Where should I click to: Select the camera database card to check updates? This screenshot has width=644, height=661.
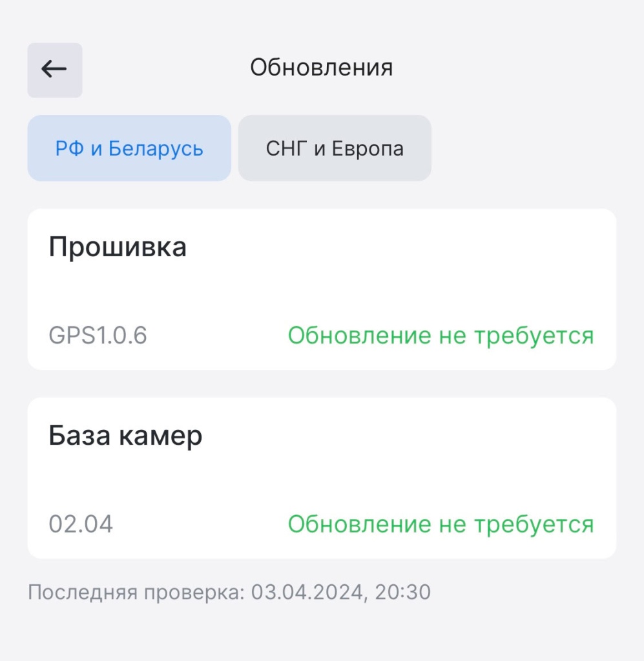[322, 476]
